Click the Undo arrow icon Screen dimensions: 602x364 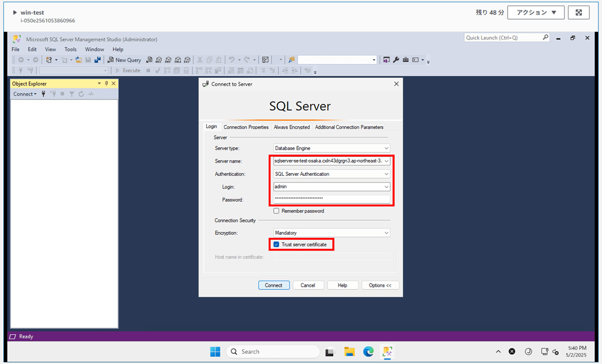pos(232,60)
